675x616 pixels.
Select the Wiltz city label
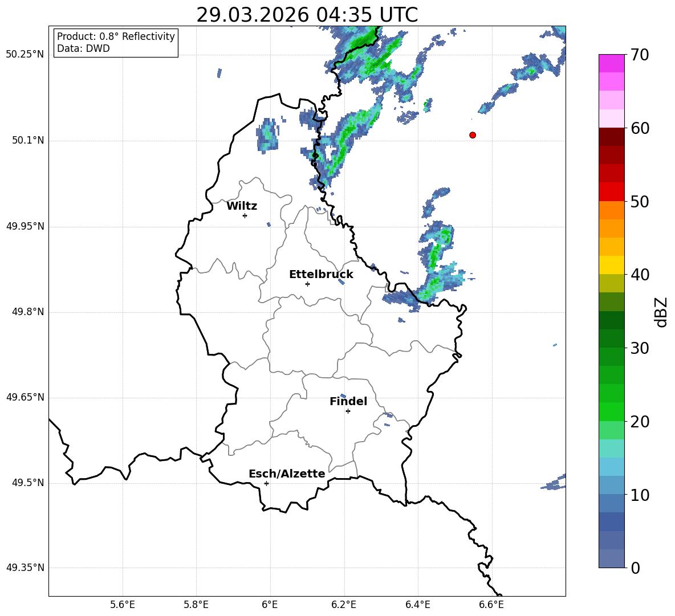(x=242, y=206)
